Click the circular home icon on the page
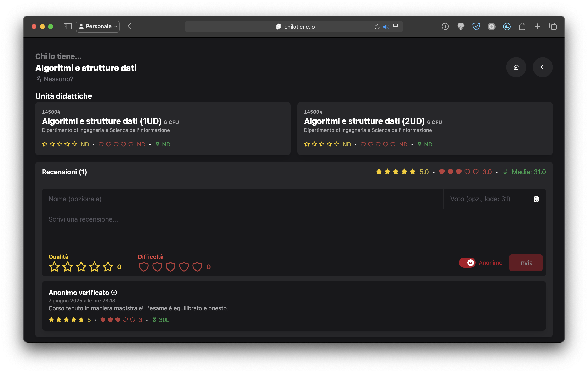The height and width of the screenshot is (373, 588). click(x=516, y=67)
